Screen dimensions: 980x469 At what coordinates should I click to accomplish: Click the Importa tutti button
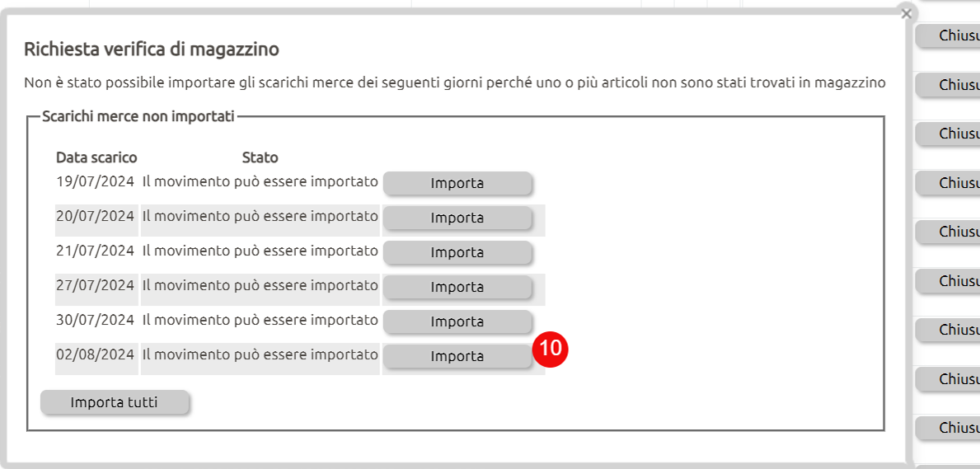tap(115, 402)
